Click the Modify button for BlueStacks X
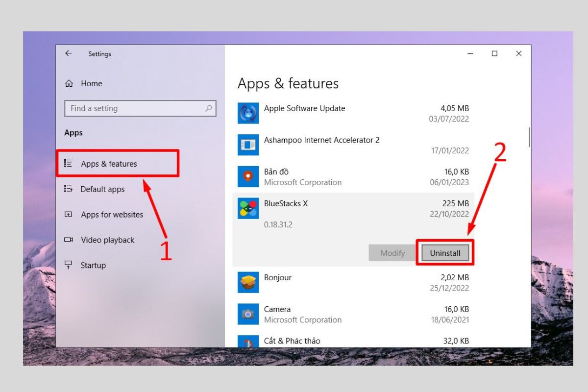Viewport: 588px width, 392px height. 393,253
